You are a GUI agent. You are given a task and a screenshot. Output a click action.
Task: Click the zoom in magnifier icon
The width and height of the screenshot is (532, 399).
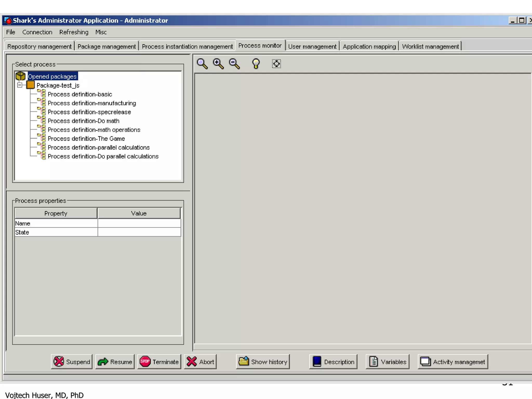(218, 64)
